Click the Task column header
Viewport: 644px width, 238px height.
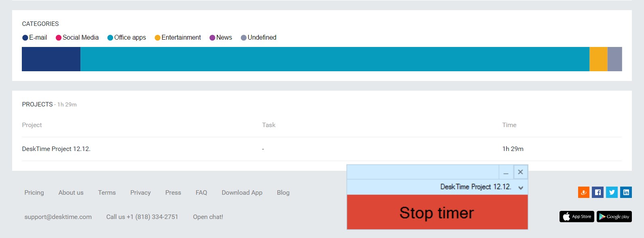[x=268, y=125]
